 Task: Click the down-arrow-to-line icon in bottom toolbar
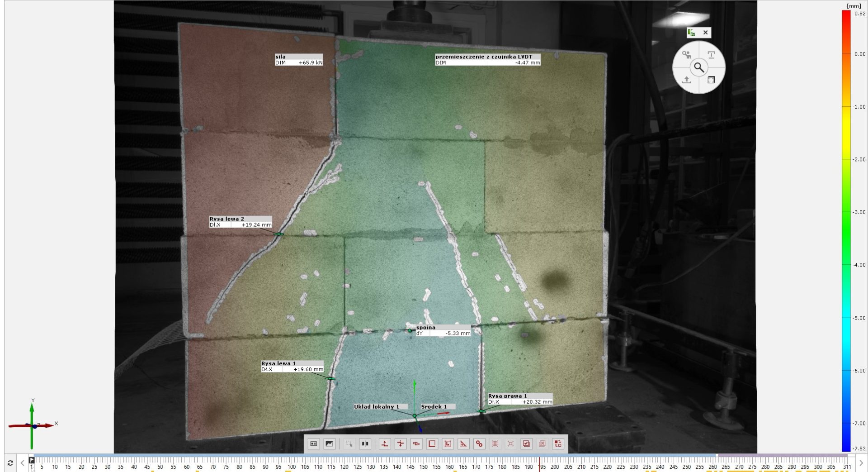pos(385,444)
